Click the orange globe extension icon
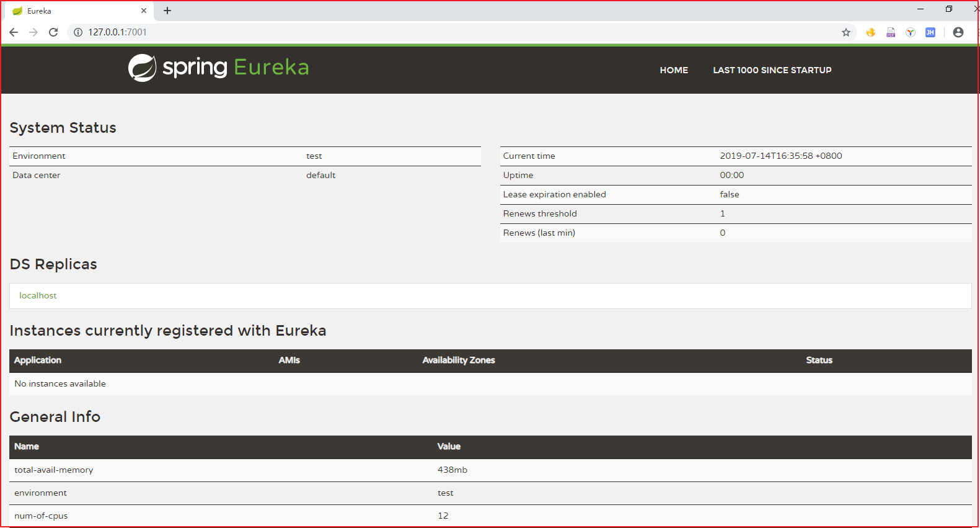Image resolution: width=980 pixels, height=528 pixels. click(871, 32)
